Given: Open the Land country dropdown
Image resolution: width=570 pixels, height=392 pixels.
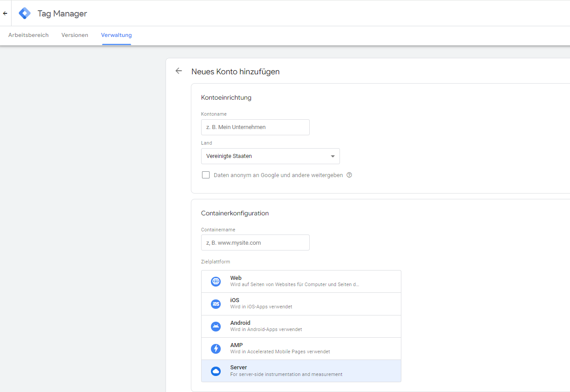Looking at the screenshot, I should pyautogui.click(x=271, y=156).
